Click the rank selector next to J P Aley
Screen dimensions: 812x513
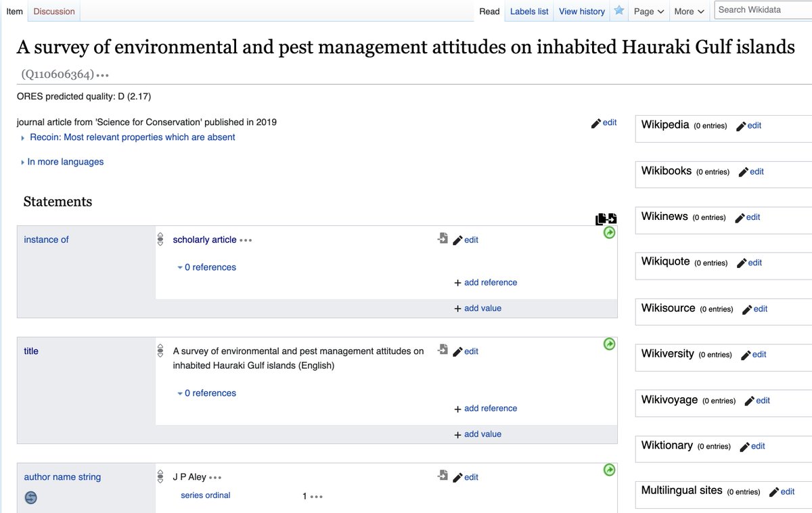(x=160, y=476)
